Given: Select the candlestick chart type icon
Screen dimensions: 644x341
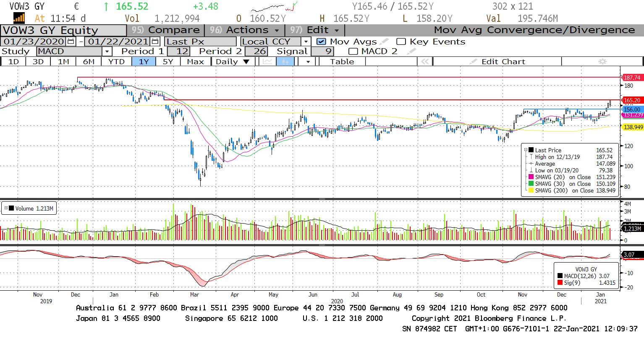Looking at the screenshot, I should point(285,62).
